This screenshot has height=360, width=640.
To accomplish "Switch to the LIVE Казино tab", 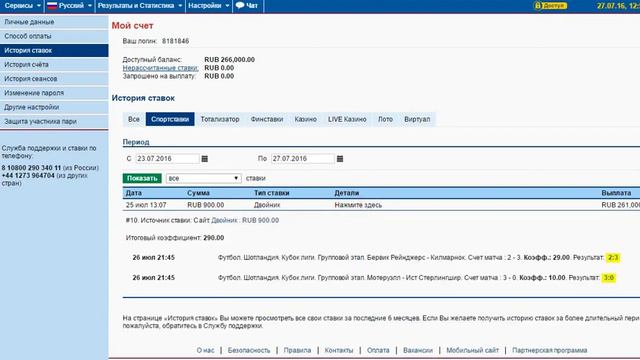I will coord(347,119).
